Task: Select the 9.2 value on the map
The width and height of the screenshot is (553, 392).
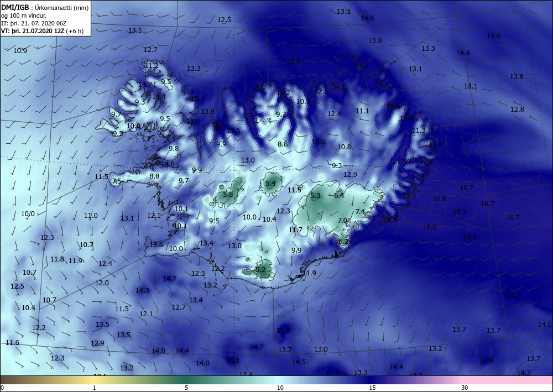Action: pos(281,114)
